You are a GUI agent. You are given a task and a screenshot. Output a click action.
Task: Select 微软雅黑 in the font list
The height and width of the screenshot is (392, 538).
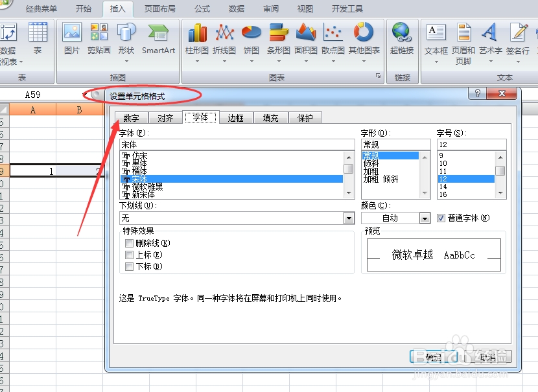[231, 187]
